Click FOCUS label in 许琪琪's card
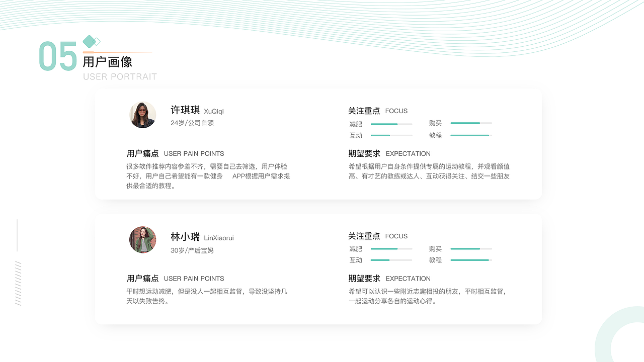 pyautogui.click(x=396, y=111)
